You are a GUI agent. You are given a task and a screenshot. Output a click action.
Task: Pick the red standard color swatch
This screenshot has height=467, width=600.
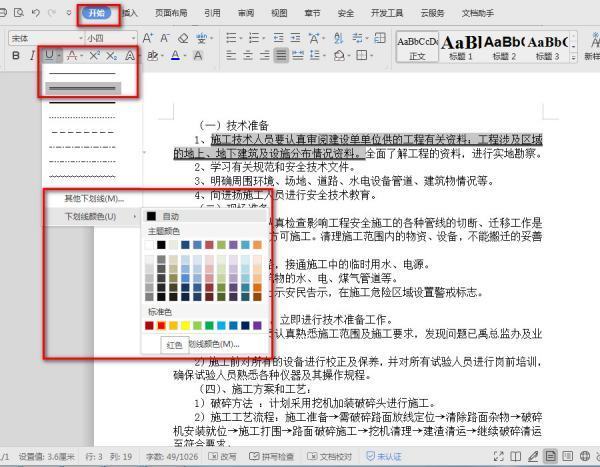click(162, 325)
